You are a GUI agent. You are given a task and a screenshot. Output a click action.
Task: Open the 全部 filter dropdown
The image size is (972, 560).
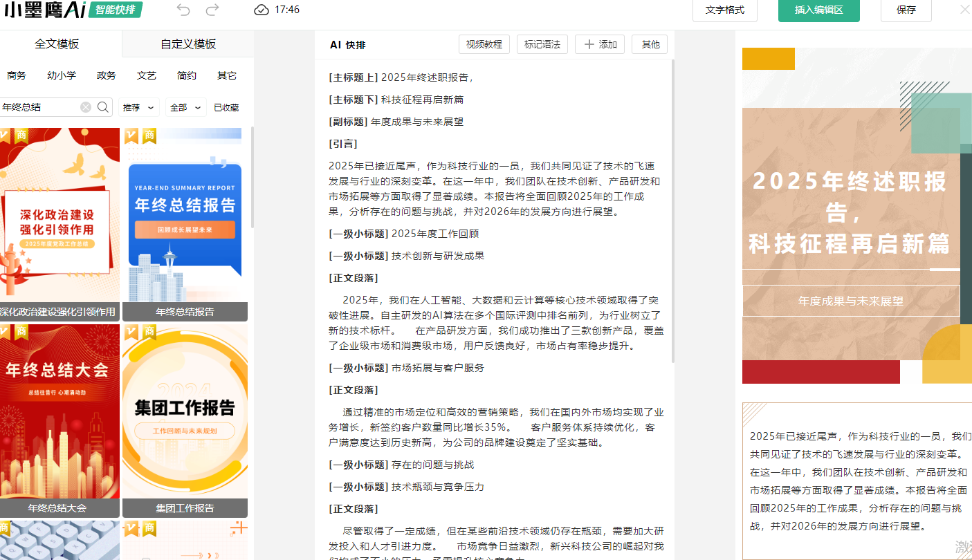(x=185, y=108)
